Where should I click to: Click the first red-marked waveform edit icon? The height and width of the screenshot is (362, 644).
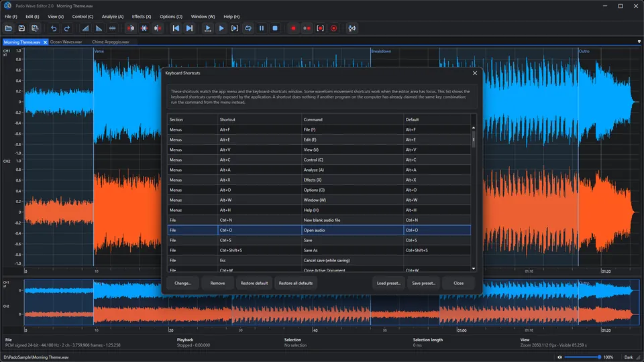[x=131, y=28]
